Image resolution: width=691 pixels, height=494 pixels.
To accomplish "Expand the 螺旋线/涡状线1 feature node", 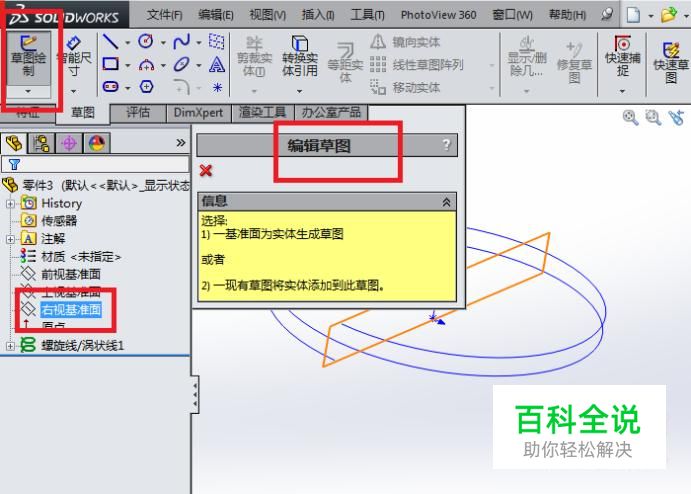I will pos(11,346).
